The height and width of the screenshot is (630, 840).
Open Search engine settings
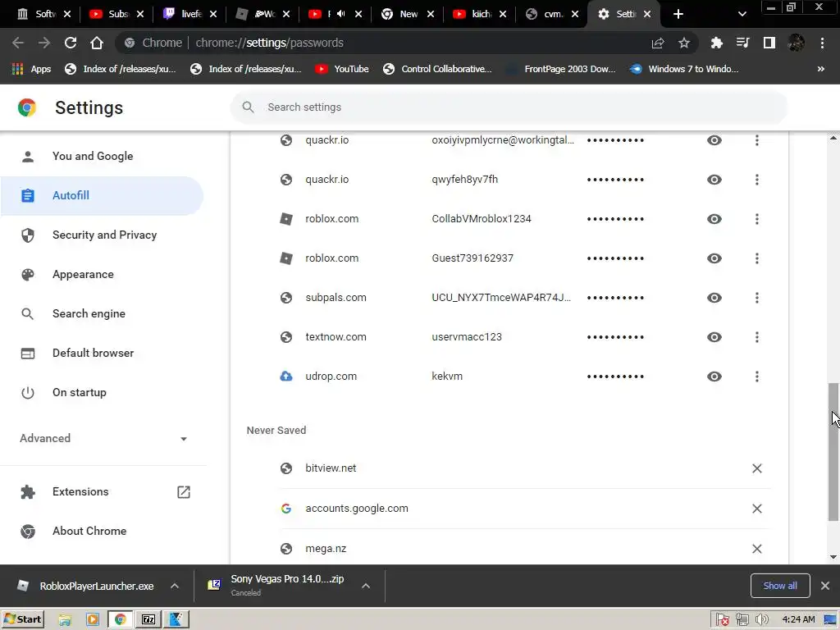[x=102, y=314]
